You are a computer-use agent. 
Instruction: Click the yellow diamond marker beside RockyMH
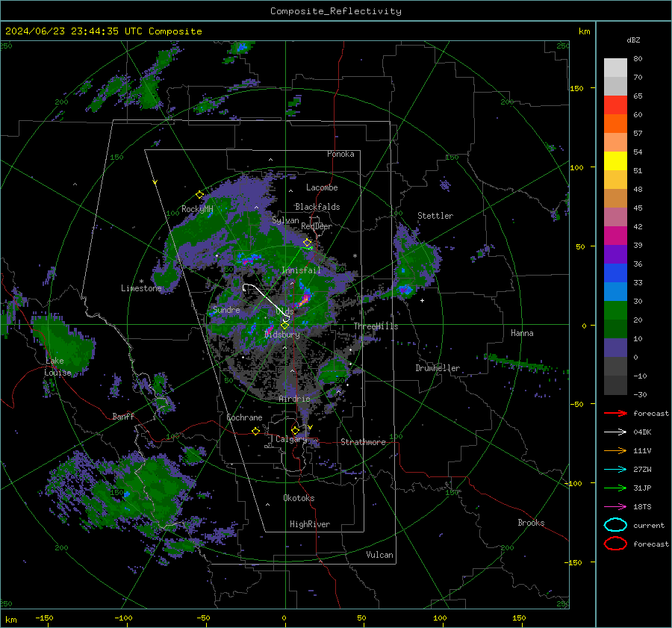click(x=199, y=195)
